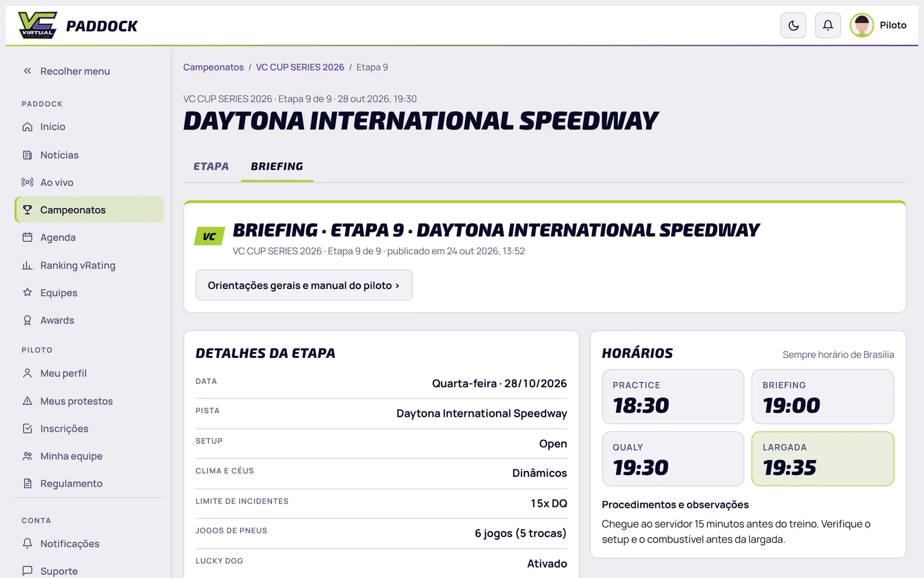Select the BRIEFING tab

point(277,166)
